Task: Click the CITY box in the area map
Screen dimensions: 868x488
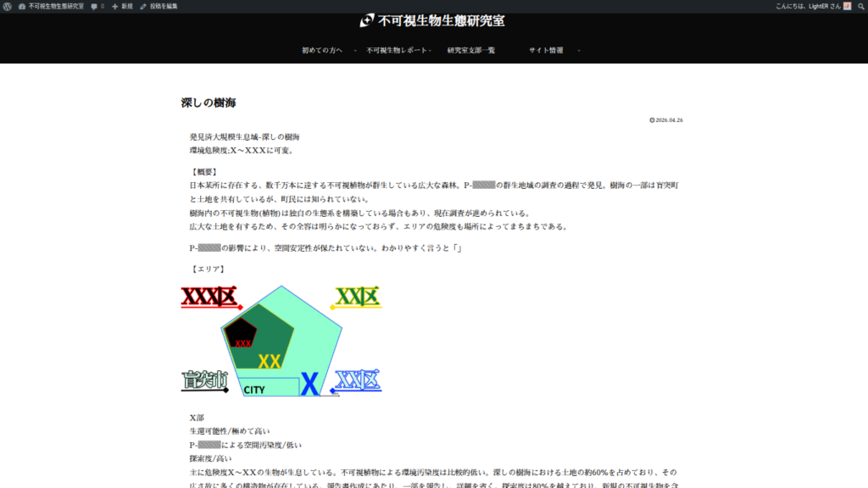Action: pos(254,390)
